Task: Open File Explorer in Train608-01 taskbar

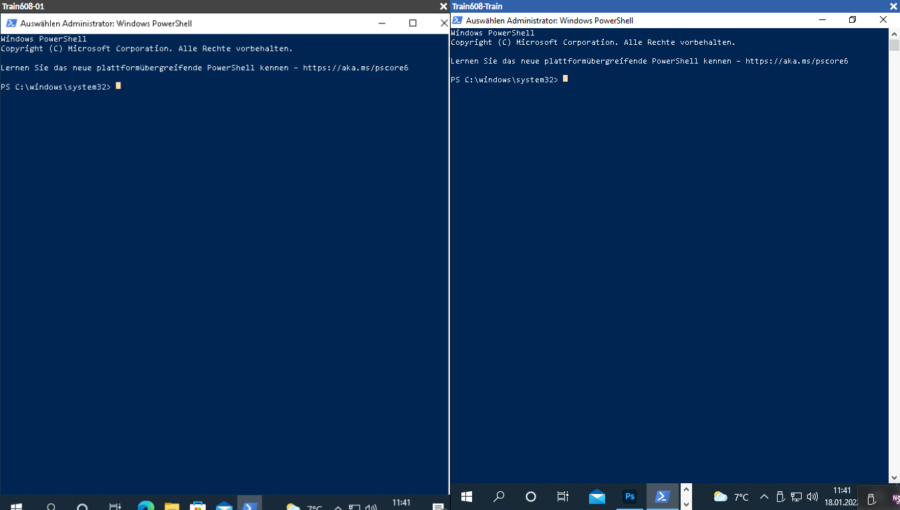Action: click(x=172, y=506)
